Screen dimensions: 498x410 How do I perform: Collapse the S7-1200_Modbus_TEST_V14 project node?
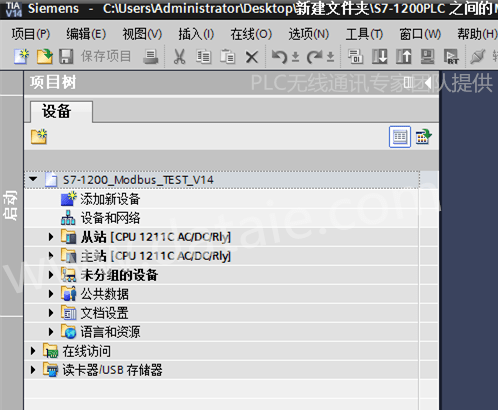tap(33, 179)
